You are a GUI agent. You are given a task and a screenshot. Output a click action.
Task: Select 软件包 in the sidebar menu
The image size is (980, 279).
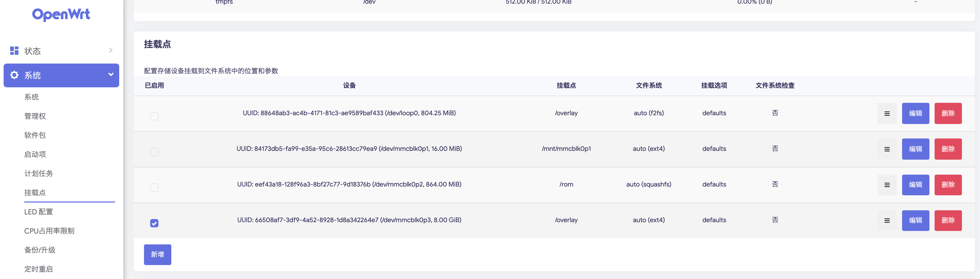(x=35, y=135)
